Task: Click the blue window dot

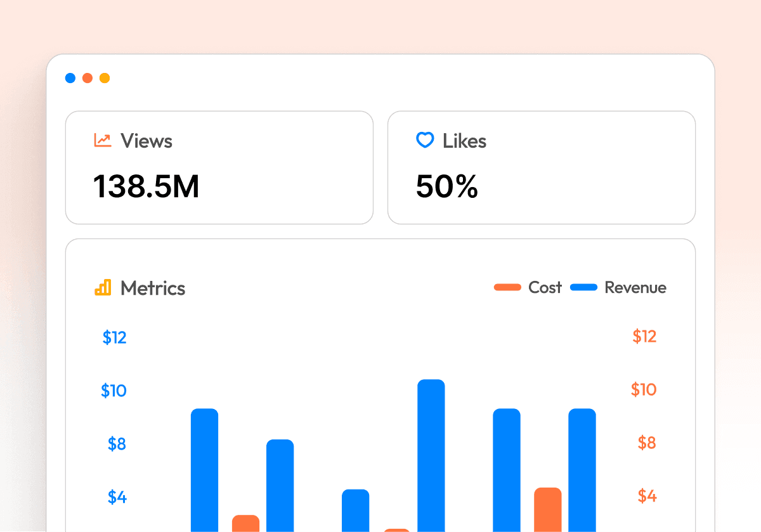Action: 70,78
